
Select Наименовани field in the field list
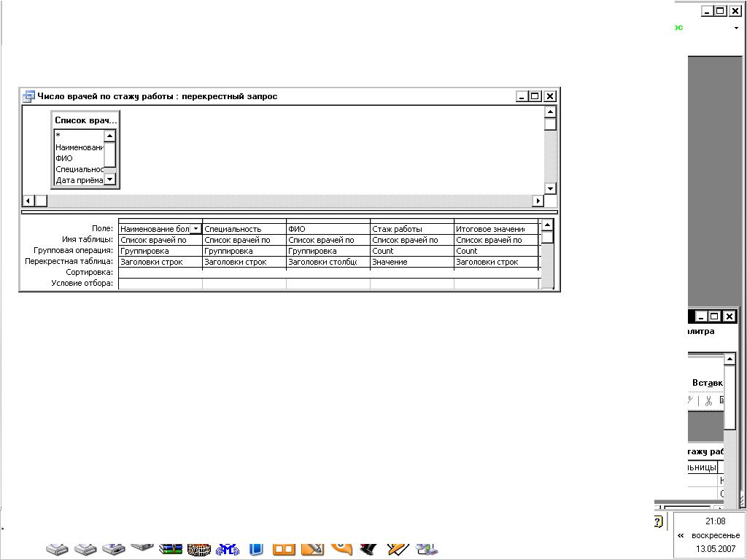(79, 147)
